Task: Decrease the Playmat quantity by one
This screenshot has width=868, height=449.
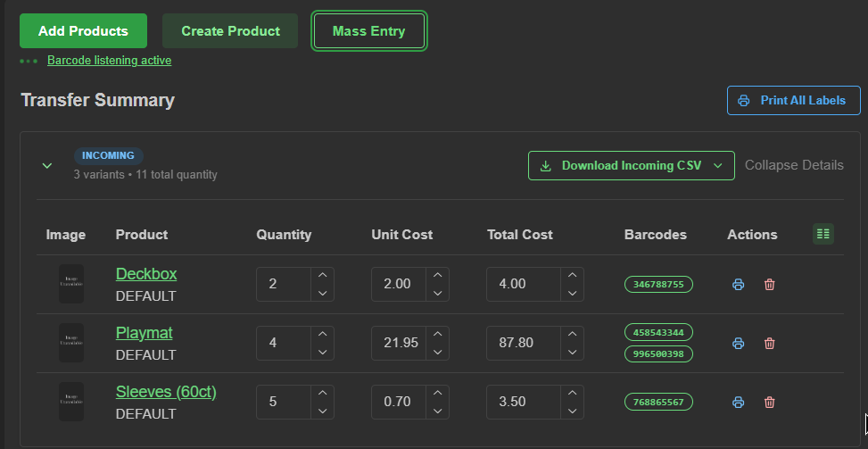Action: (x=323, y=352)
